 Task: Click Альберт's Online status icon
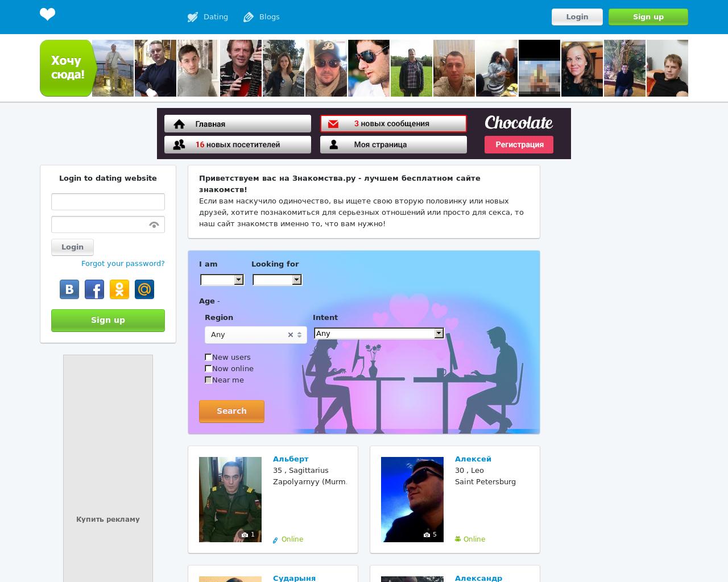tap(275, 540)
